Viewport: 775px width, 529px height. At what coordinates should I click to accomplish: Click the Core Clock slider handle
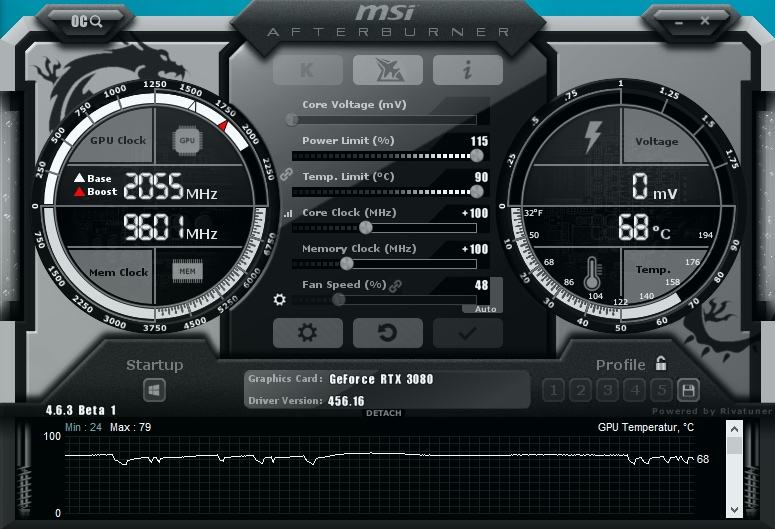[x=365, y=227]
